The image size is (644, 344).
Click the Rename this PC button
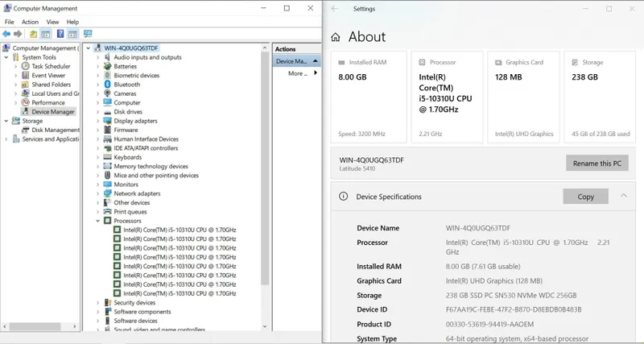click(x=597, y=164)
